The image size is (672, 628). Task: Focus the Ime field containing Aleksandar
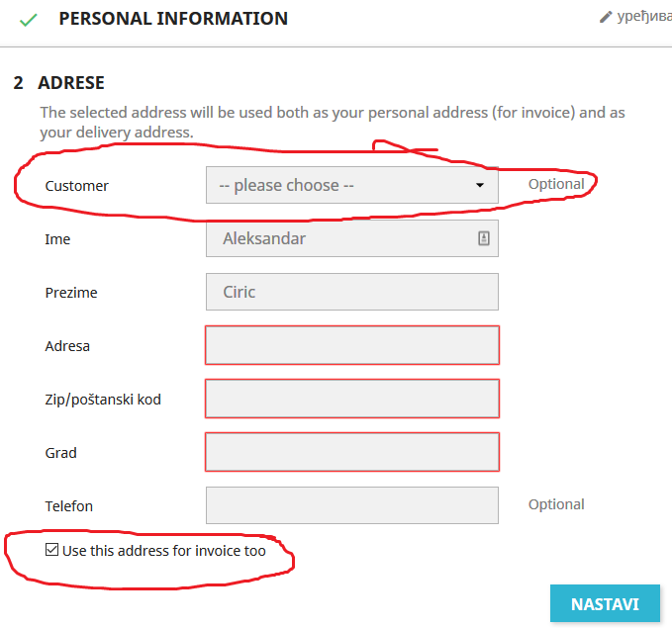[341, 238]
